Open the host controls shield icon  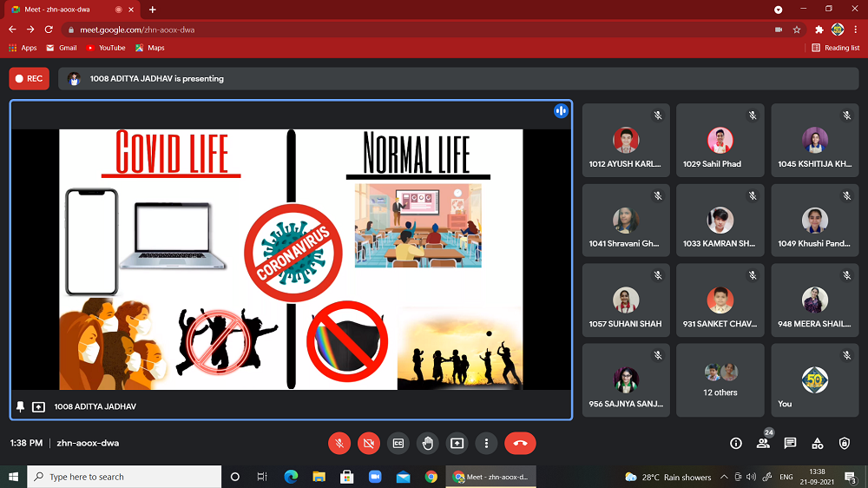845,443
